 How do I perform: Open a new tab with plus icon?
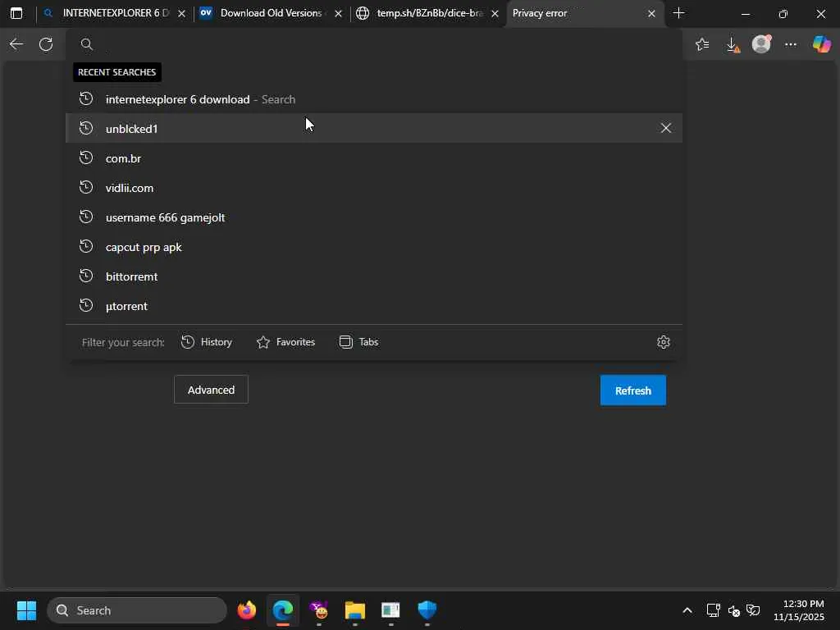point(678,13)
